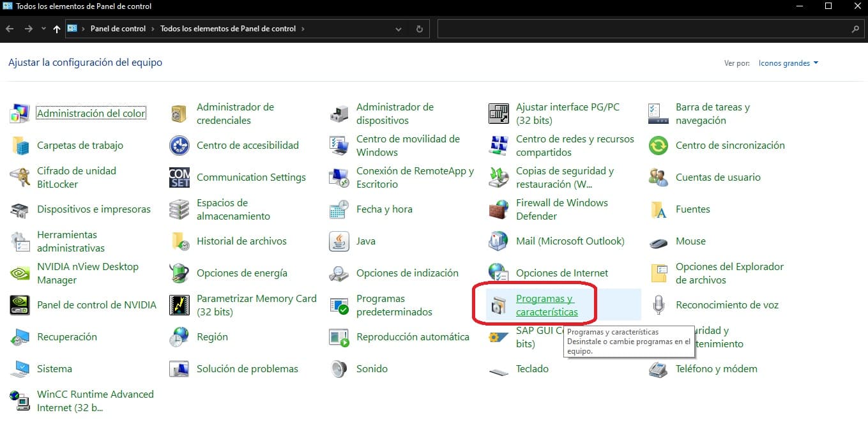Open Espacios de almacenamiento icon
The height and width of the screenshot is (429, 868).
click(x=179, y=209)
